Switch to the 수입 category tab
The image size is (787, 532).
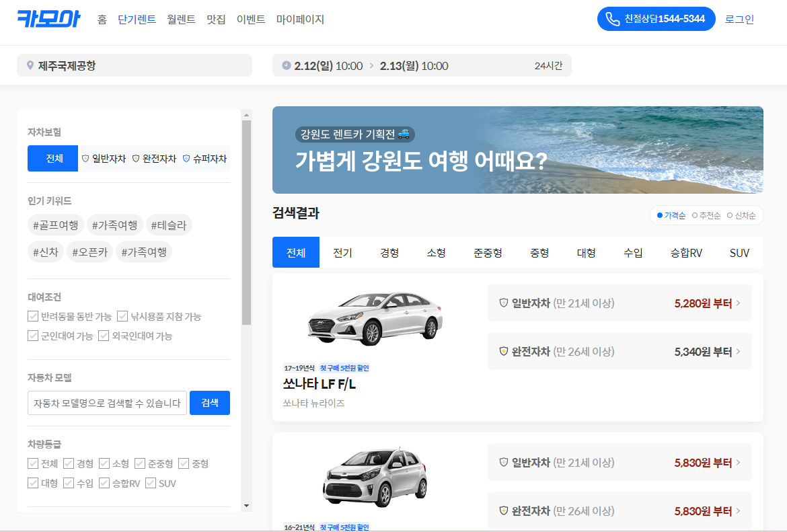tap(633, 252)
